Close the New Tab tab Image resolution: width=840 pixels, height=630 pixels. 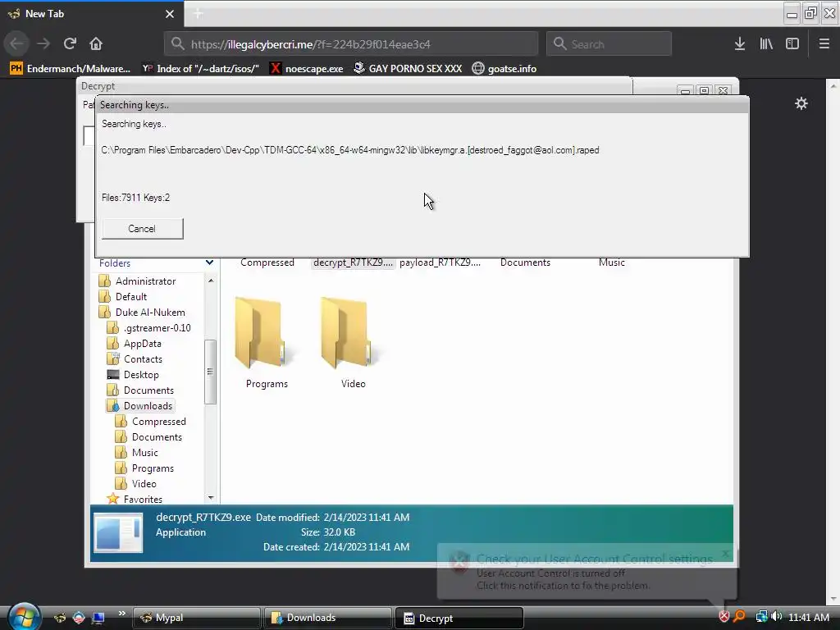click(170, 14)
